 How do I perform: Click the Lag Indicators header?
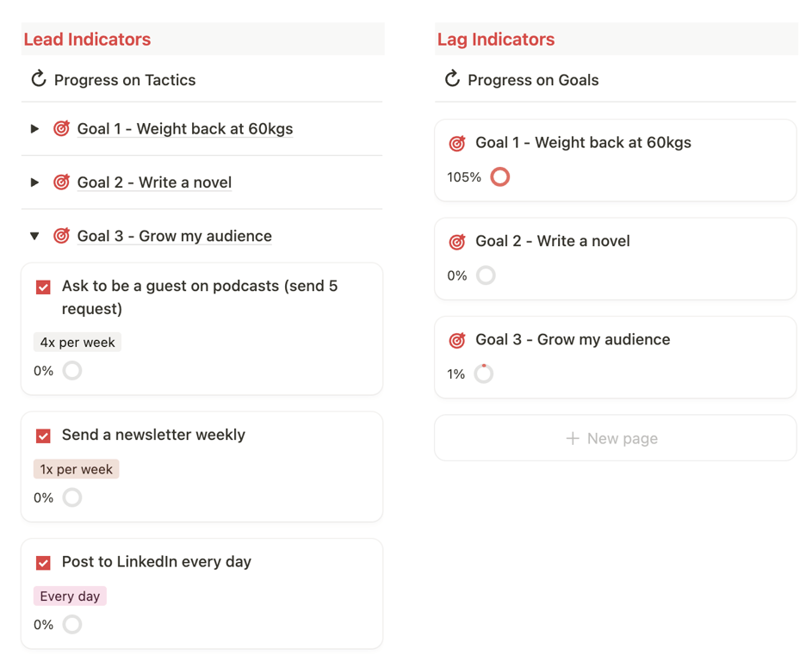pyautogui.click(x=496, y=40)
